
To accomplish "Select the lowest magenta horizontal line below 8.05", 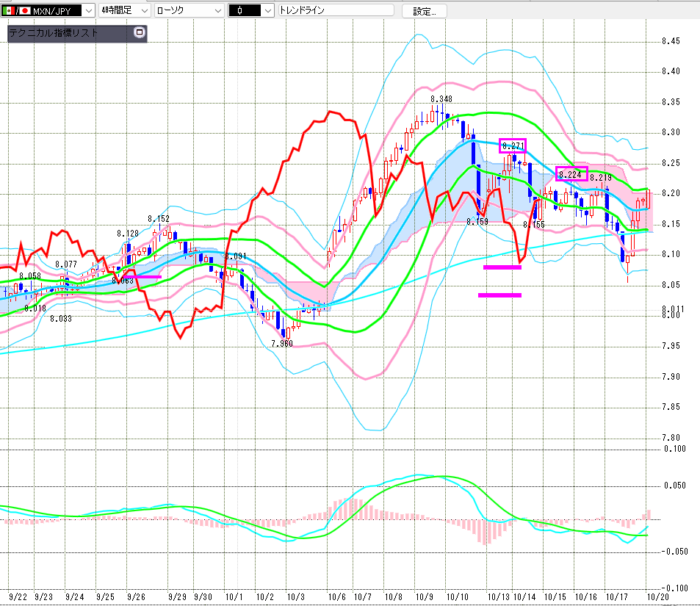I will pos(499,295).
